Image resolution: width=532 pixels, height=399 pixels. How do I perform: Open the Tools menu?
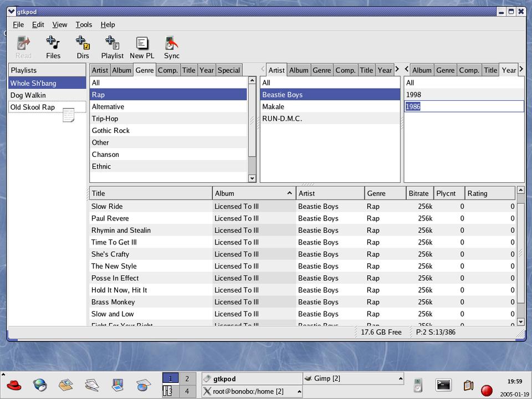click(84, 24)
